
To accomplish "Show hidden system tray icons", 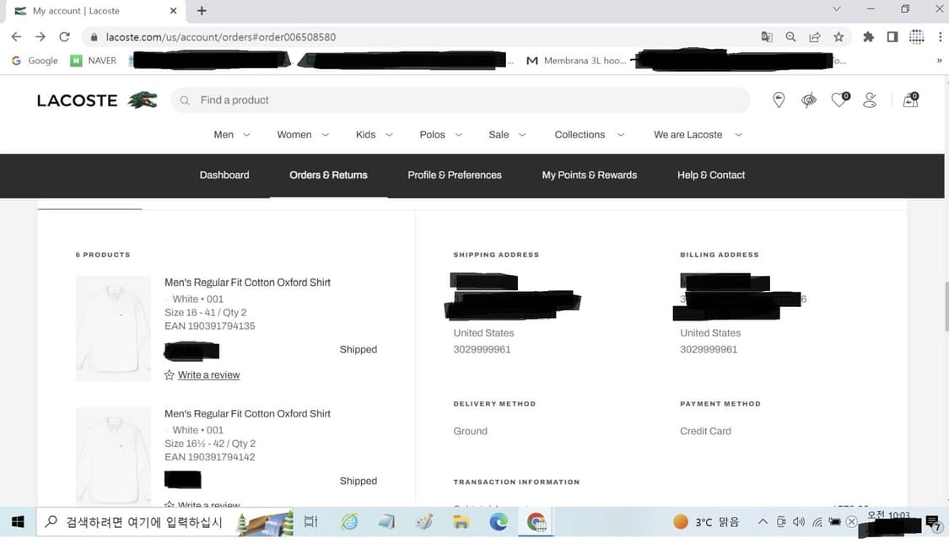I will 763,522.
